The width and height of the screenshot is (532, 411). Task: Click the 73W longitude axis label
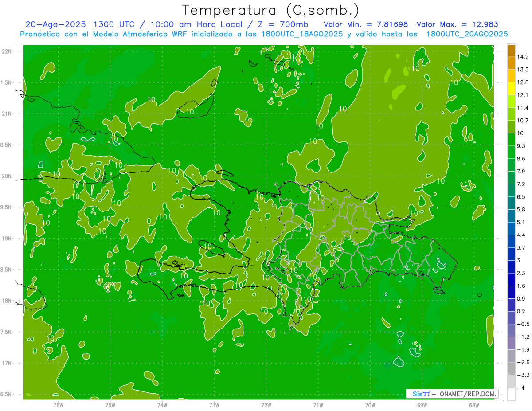tap(214, 405)
